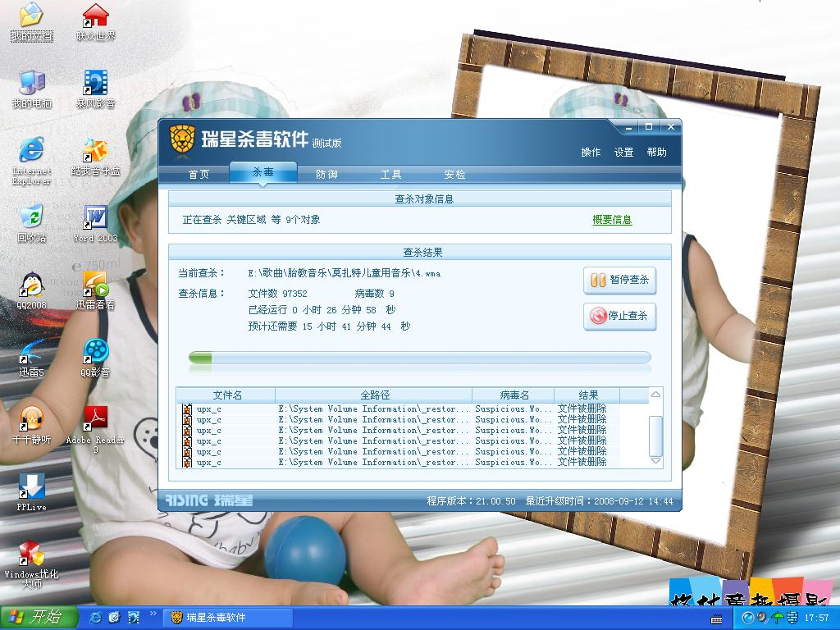Sort by the 病毒名 column header
840x630 pixels.
pos(514,395)
